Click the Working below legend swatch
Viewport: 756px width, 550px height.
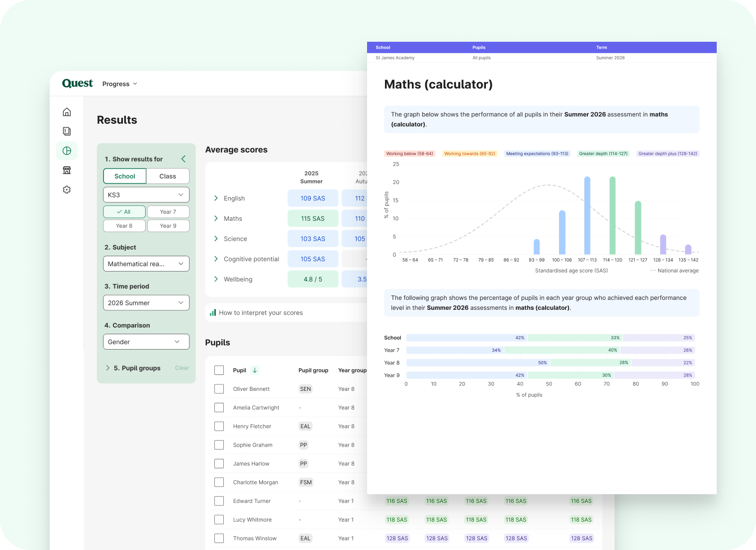pyautogui.click(x=409, y=154)
